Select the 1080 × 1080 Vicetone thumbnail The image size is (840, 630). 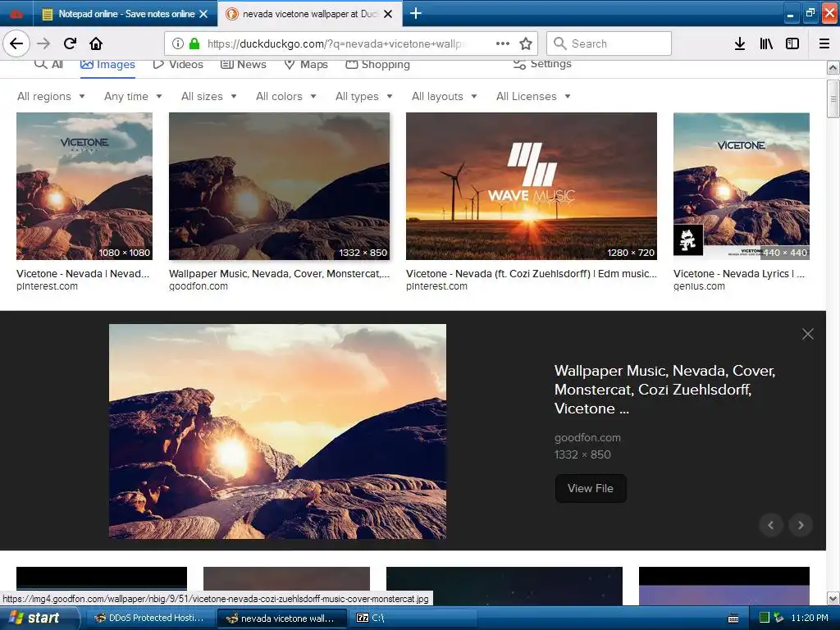tap(84, 186)
